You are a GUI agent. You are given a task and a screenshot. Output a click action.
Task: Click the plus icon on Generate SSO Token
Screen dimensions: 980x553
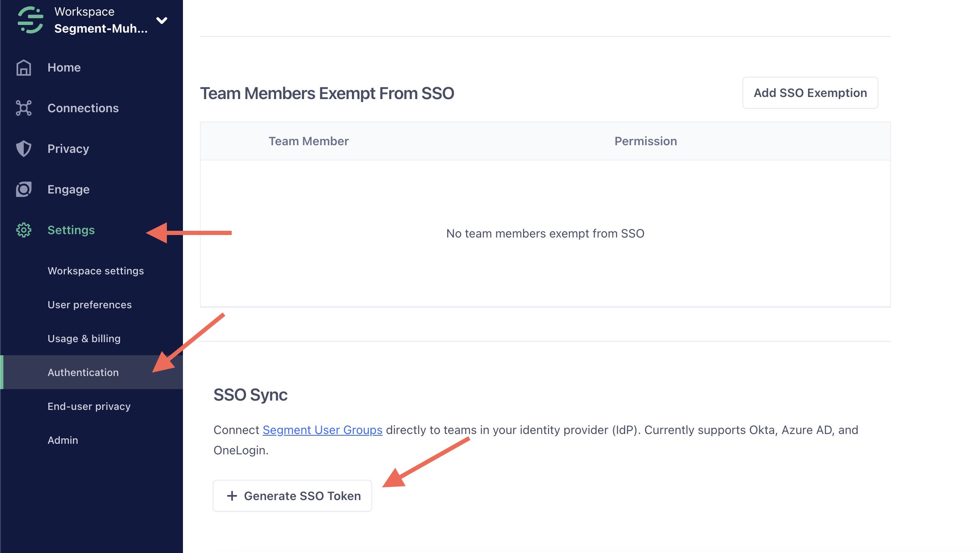tap(232, 495)
